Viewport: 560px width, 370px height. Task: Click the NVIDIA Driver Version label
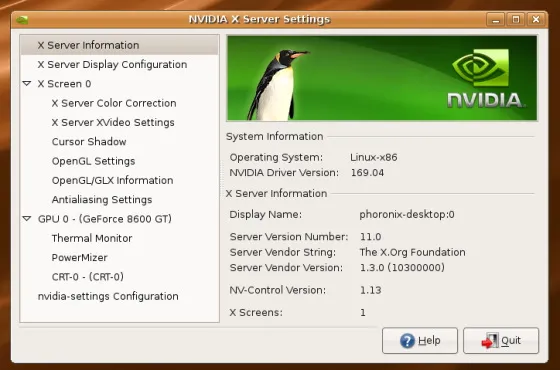tap(284, 172)
